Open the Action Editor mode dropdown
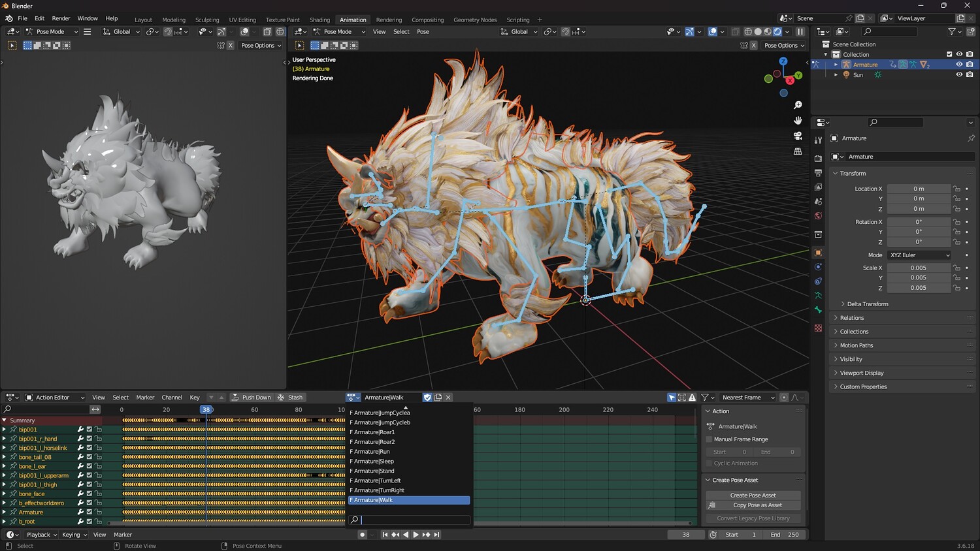This screenshot has width=980, height=551. pyautogui.click(x=55, y=398)
